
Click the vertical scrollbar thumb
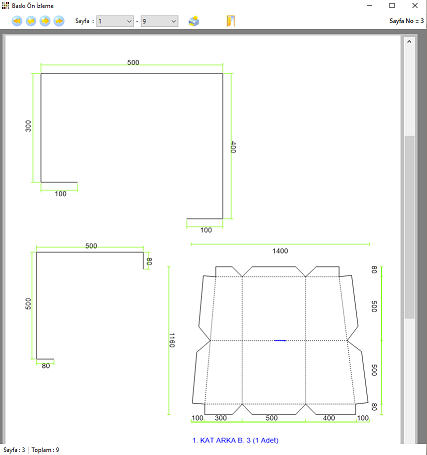point(409,227)
